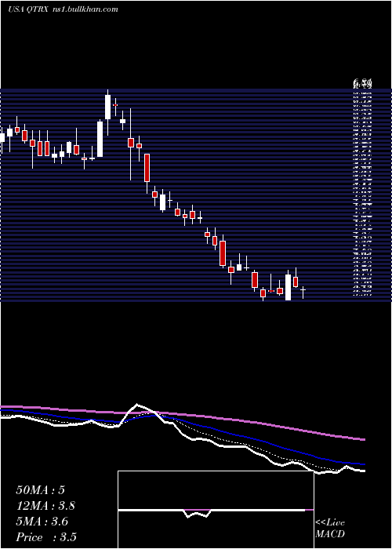Click the 50MA : 5 label
Image resolution: width=392 pixels, height=549 pixels.
pyautogui.click(x=40, y=490)
